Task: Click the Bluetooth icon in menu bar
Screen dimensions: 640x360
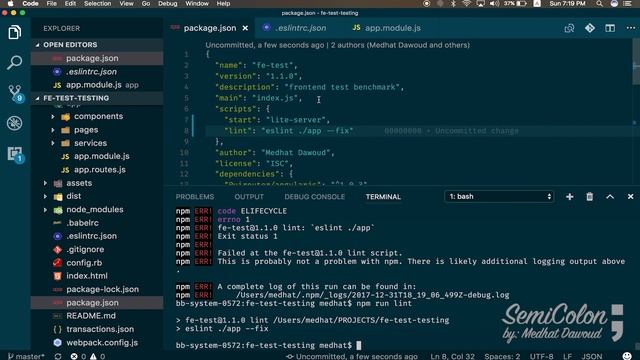Action: click(x=453, y=4)
